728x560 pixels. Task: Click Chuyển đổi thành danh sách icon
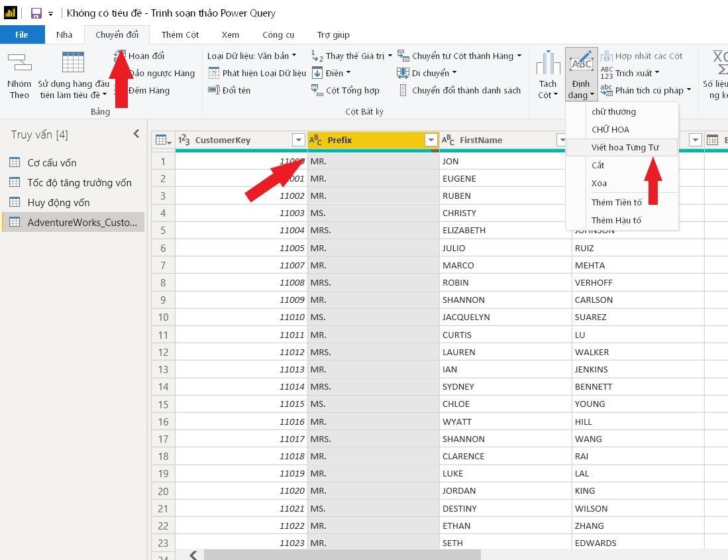(403, 91)
